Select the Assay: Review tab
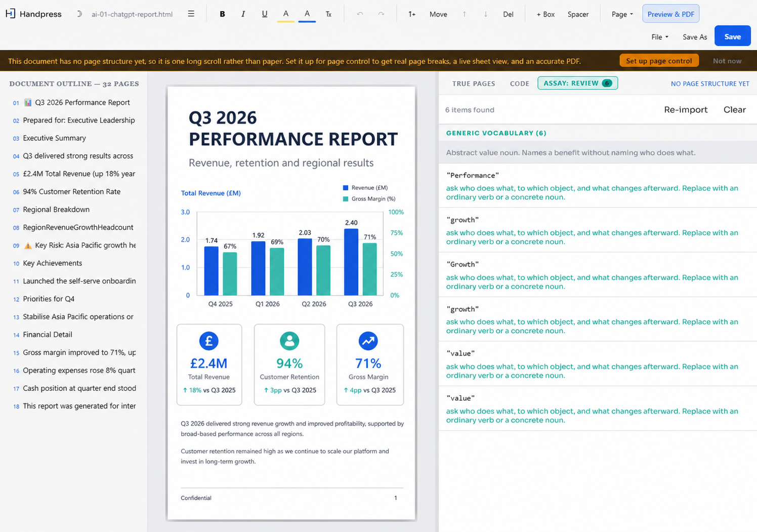This screenshot has width=757, height=532. (578, 83)
